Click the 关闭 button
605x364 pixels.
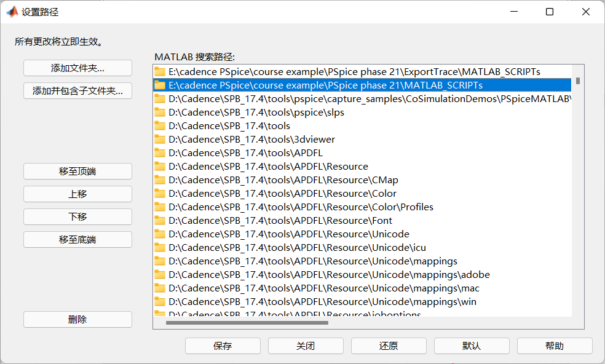coord(306,346)
